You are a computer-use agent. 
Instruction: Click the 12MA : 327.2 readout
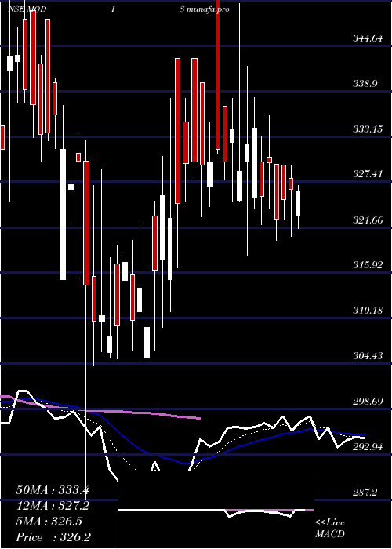(x=53, y=506)
